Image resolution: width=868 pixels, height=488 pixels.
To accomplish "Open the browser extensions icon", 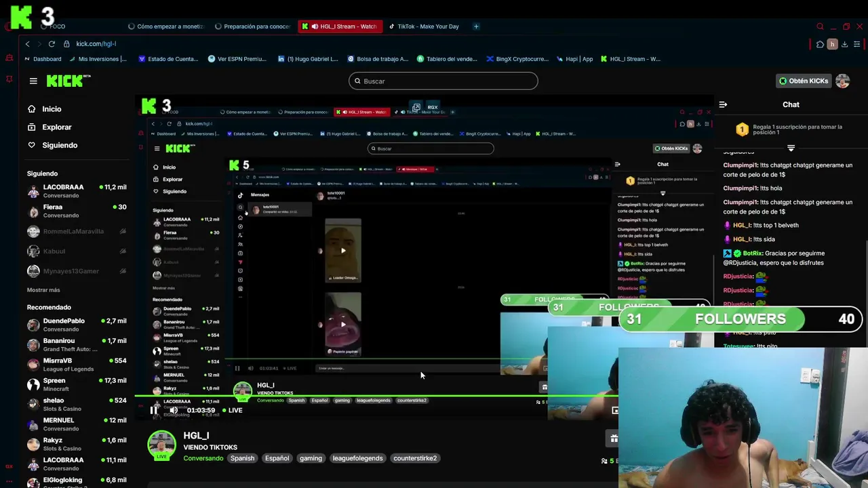I will pyautogui.click(x=820, y=44).
